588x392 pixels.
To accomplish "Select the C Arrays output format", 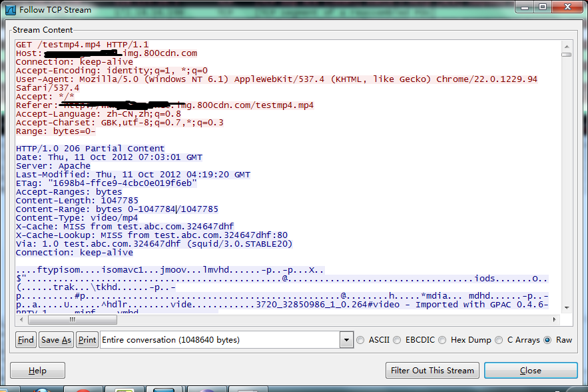I will pyautogui.click(x=500, y=340).
